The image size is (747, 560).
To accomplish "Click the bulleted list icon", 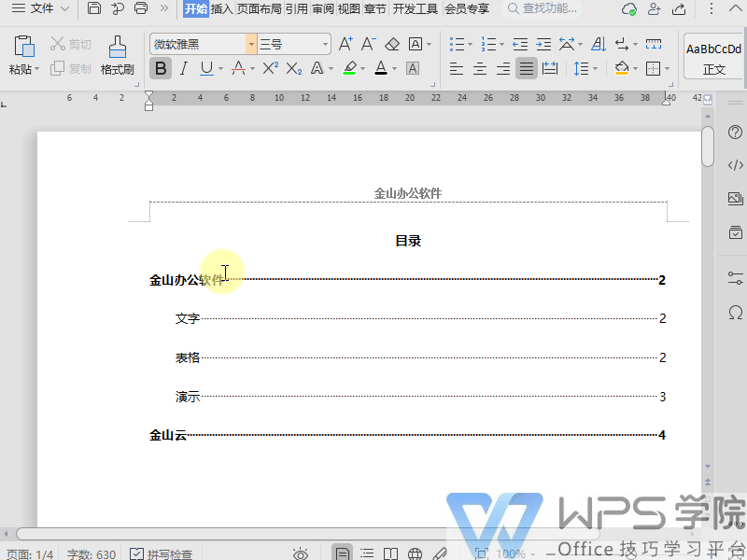I will [x=457, y=44].
